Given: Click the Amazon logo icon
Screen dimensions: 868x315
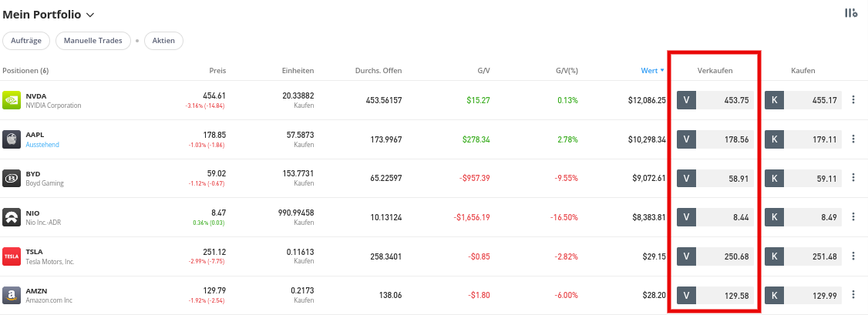Looking at the screenshot, I should (x=12, y=296).
